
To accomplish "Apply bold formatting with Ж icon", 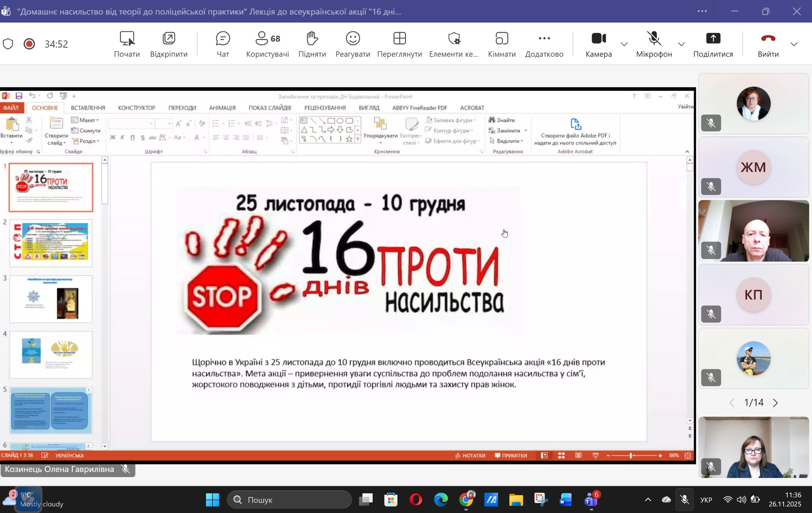I will [x=113, y=138].
